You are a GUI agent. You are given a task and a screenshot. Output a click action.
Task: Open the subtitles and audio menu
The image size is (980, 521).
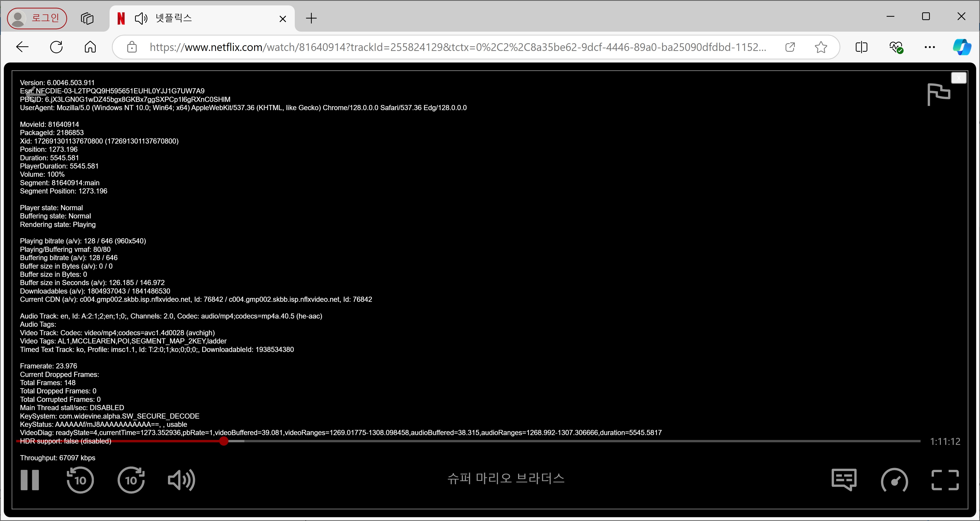point(844,480)
